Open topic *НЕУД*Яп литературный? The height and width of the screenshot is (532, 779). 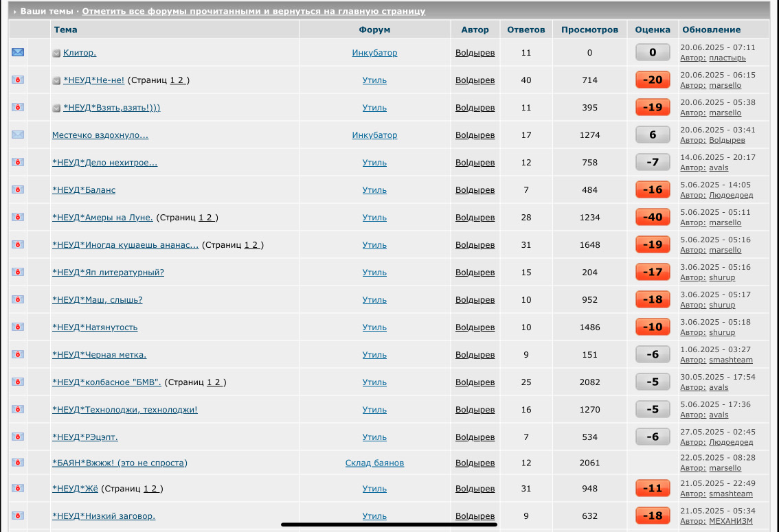[108, 273]
